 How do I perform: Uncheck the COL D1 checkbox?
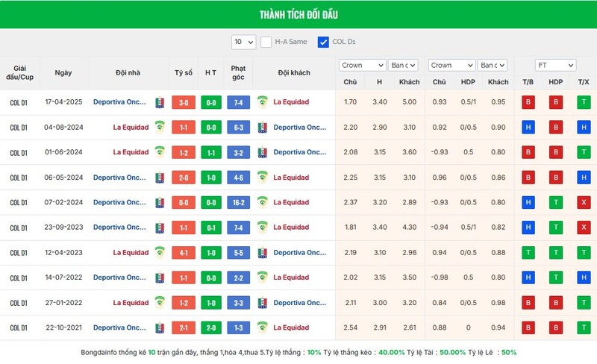(x=323, y=42)
